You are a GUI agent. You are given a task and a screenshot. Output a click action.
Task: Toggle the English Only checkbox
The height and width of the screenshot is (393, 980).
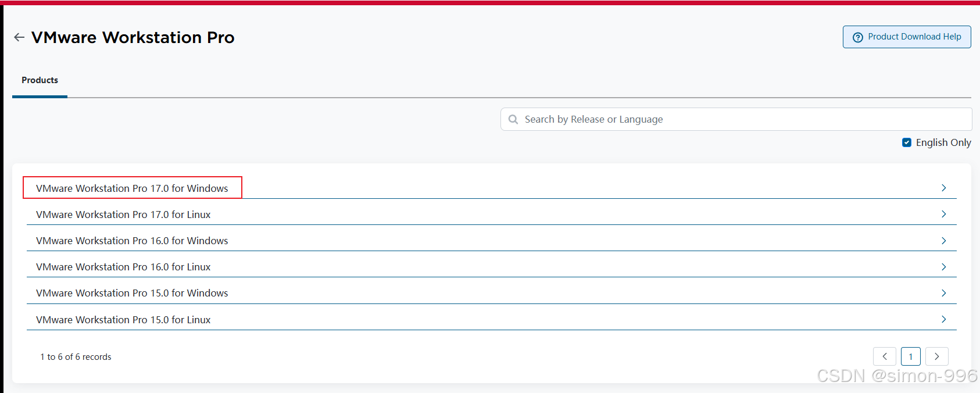pyautogui.click(x=907, y=142)
